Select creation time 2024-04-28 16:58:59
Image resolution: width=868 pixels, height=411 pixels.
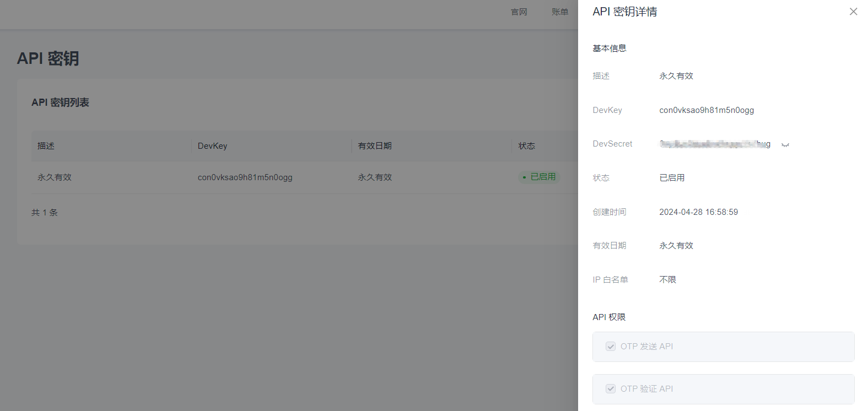point(699,212)
